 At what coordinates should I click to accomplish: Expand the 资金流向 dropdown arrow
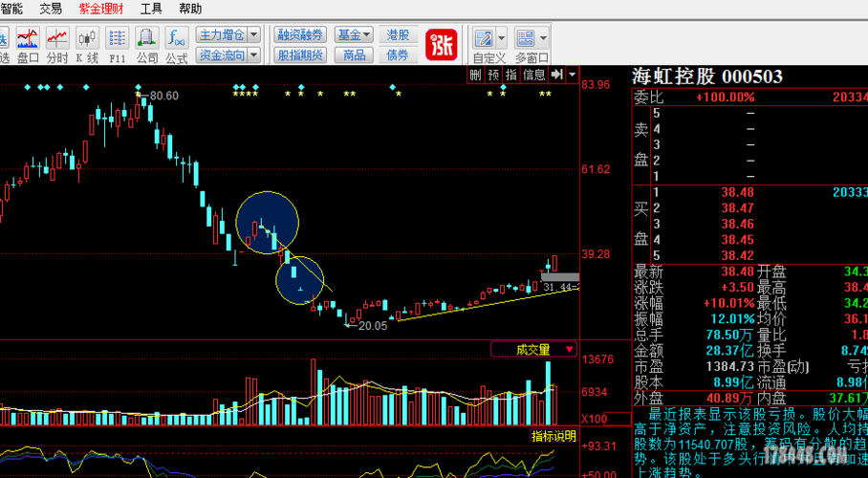click(253, 54)
